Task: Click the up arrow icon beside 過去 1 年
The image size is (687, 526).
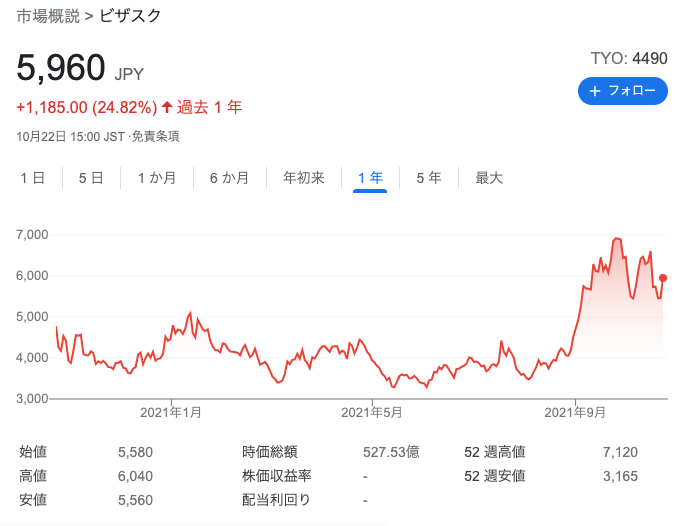Action: click(x=167, y=107)
